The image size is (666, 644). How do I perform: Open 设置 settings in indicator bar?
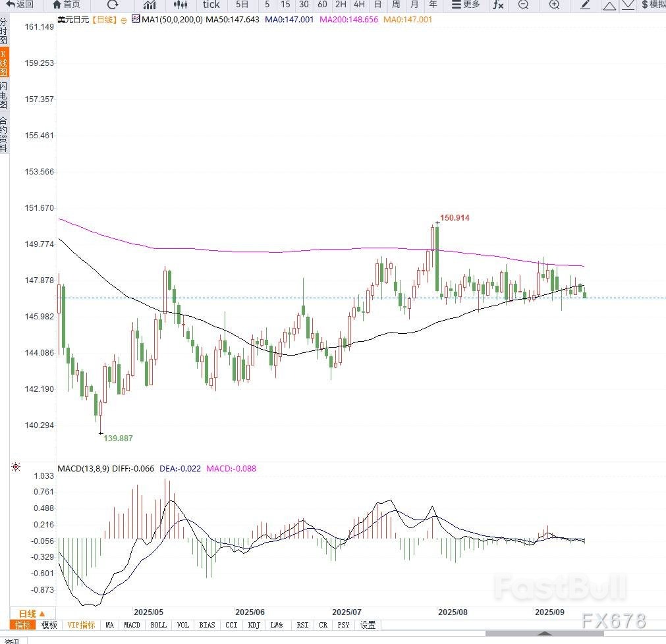coord(368,625)
